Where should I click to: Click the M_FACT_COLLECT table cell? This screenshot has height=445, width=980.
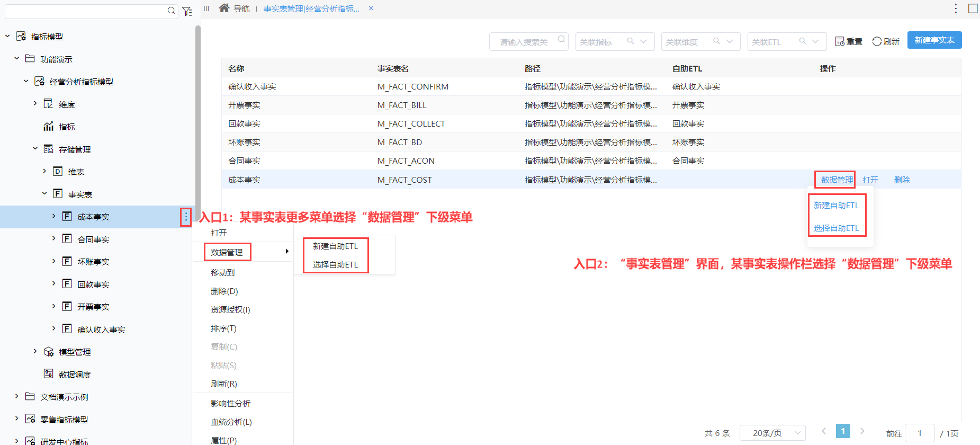coord(411,123)
